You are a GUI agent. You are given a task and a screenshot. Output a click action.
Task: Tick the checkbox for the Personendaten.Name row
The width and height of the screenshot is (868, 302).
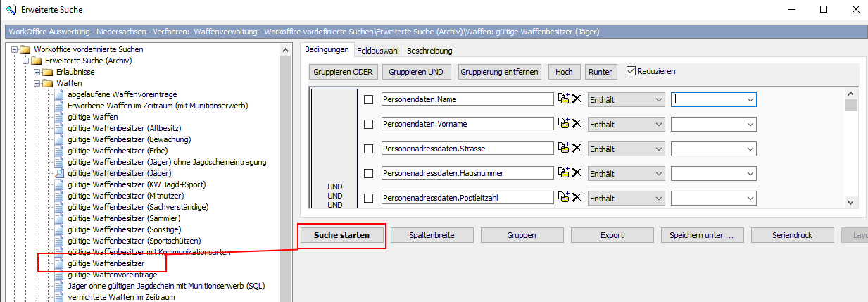click(368, 100)
